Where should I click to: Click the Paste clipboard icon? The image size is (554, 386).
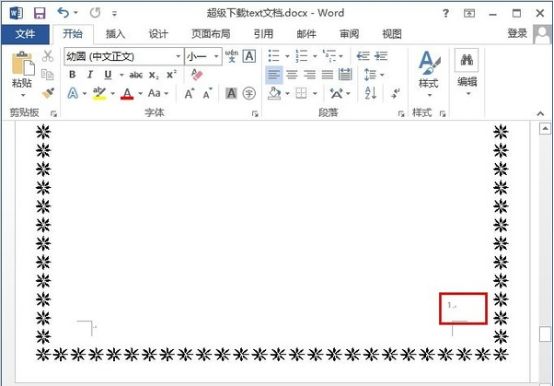(x=22, y=63)
